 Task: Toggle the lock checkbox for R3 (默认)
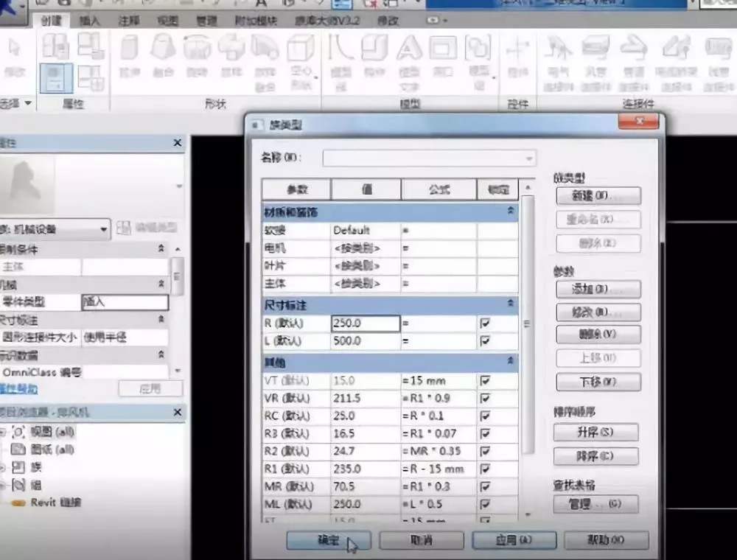(485, 433)
